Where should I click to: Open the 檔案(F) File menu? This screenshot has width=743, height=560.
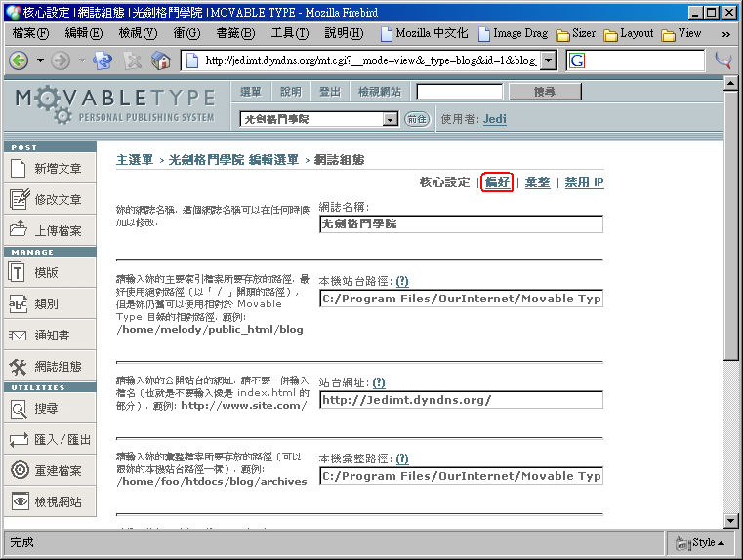(30, 33)
